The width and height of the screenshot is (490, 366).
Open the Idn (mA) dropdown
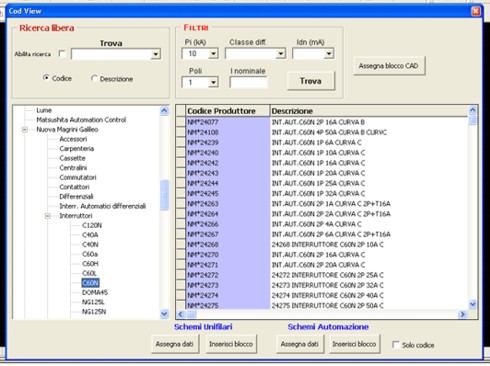329,53
